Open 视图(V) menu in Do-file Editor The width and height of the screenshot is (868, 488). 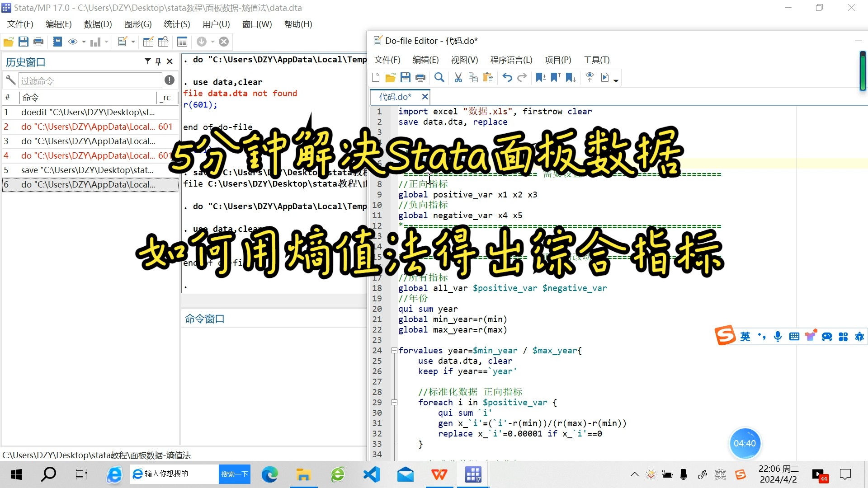pos(464,60)
